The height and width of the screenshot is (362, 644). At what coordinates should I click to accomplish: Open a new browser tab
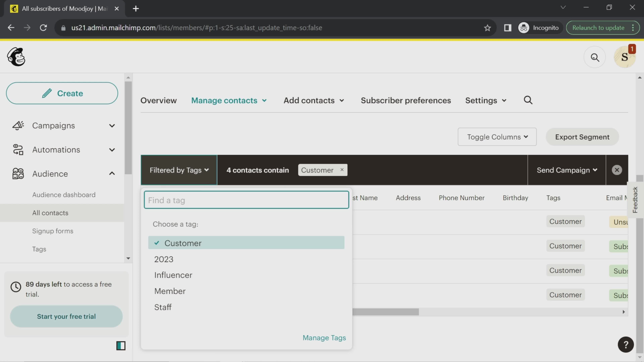click(x=136, y=9)
